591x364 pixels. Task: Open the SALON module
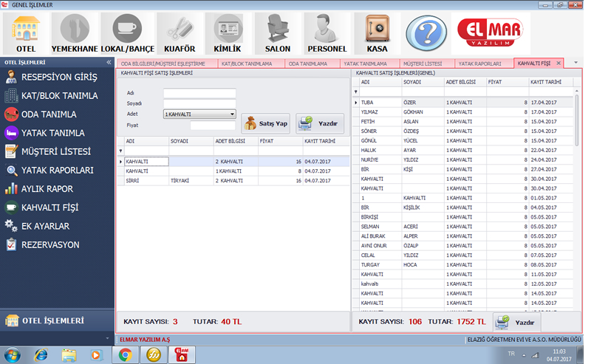tap(278, 33)
